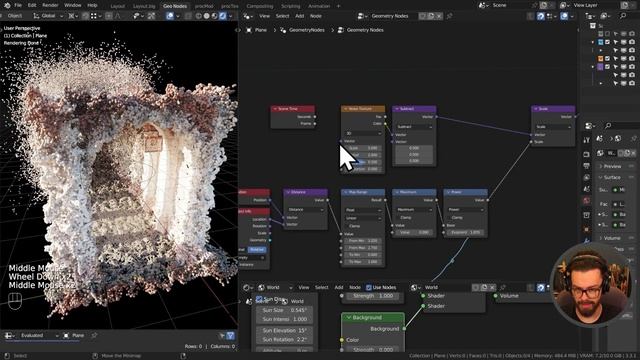Open the outliner filter dropdown
Image resolution: width=640 pixels, height=360 pixels.
[x=605, y=16]
